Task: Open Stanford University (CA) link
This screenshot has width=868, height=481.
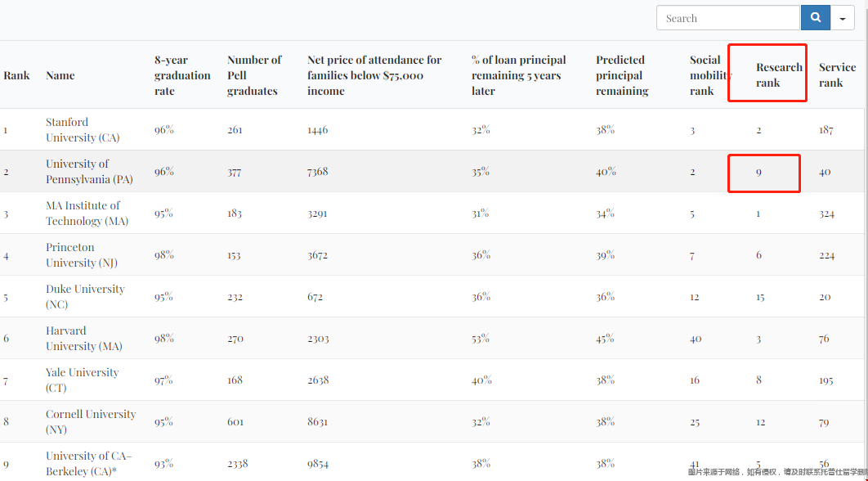Action: pos(82,130)
